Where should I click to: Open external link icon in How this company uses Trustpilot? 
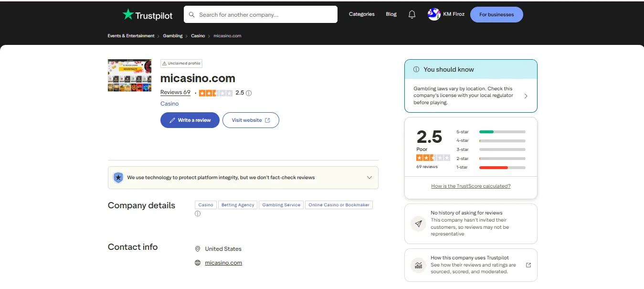(528, 265)
